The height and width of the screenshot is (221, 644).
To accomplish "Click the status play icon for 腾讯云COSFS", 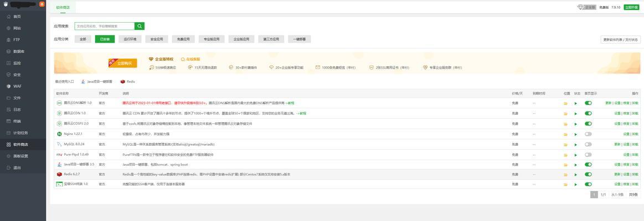I will pos(576,124).
